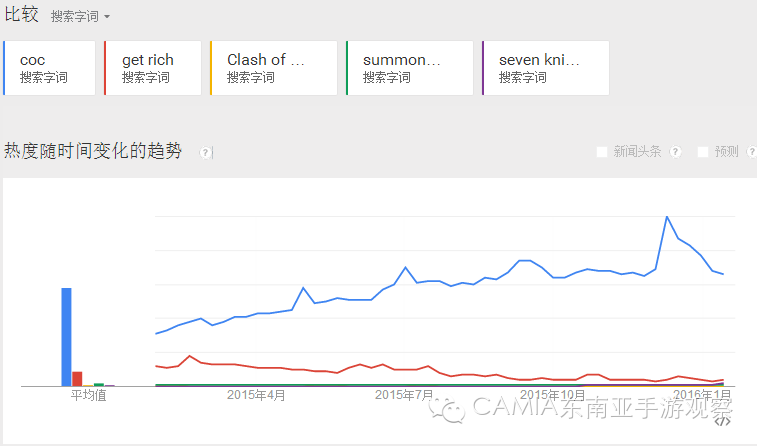757x446 pixels.
Task: Click the 2015年7月 axis label
Action: pyautogui.click(x=404, y=395)
